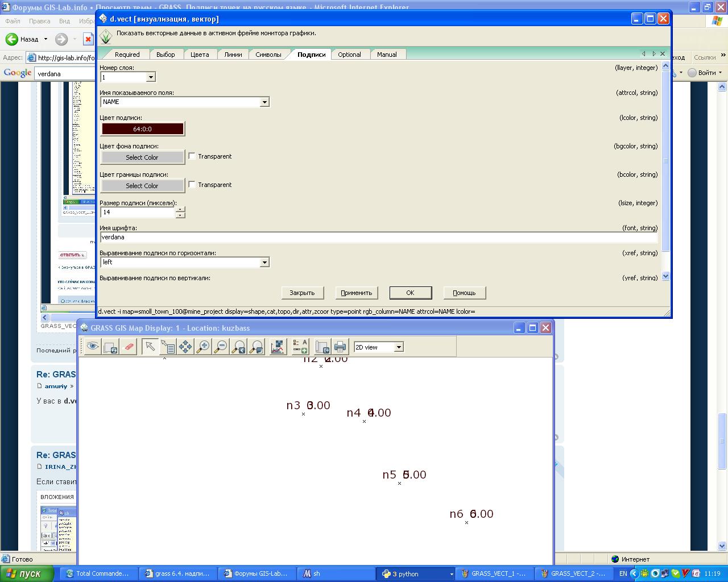This screenshot has height=582, width=728.
Task: Select the Zoom in magnifier tool
Action: point(203,347)
